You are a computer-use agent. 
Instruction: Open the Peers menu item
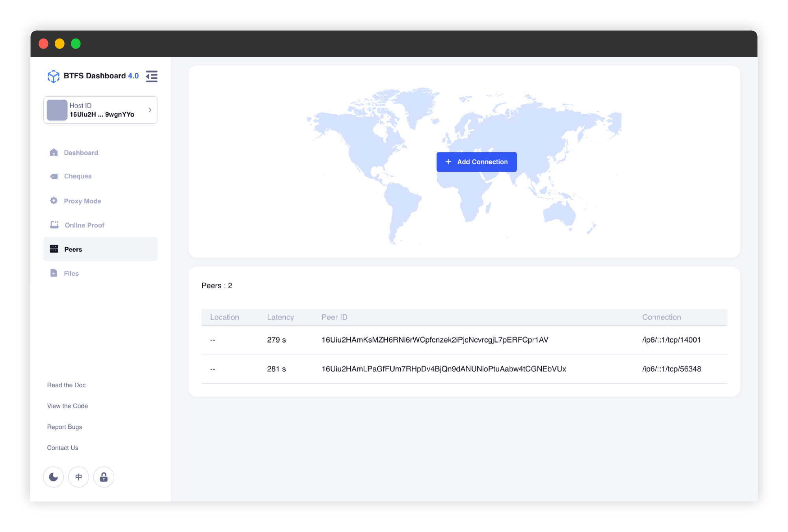click(73, 249)
